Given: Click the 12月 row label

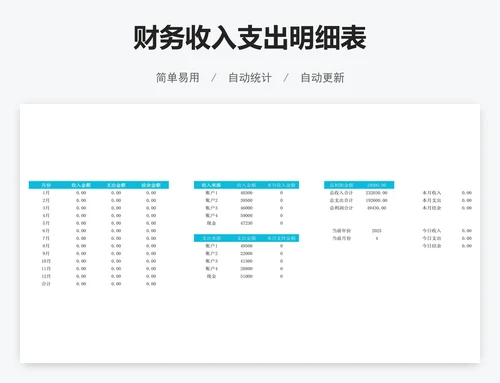Looking at the screenshot, I should [46, 276].
